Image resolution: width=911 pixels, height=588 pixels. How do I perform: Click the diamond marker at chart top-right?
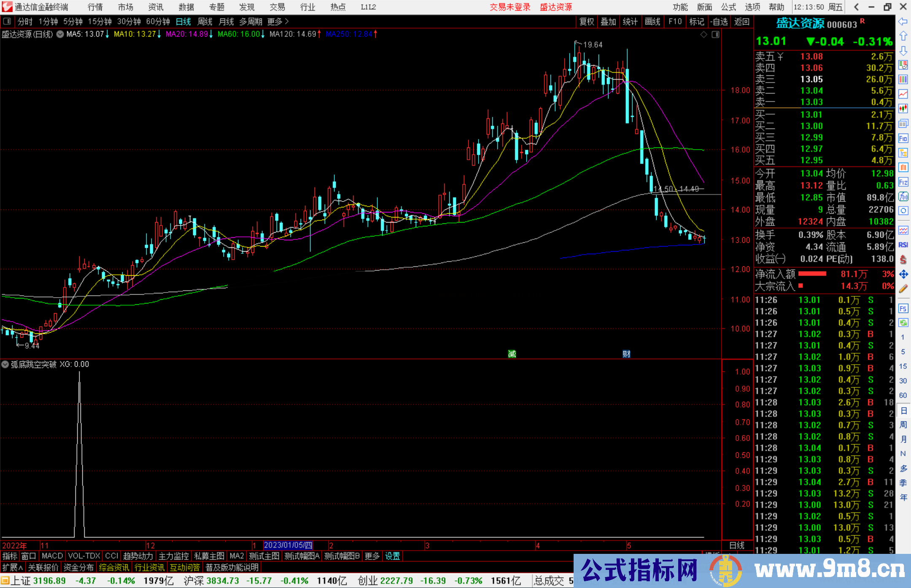tap(703, 35)
